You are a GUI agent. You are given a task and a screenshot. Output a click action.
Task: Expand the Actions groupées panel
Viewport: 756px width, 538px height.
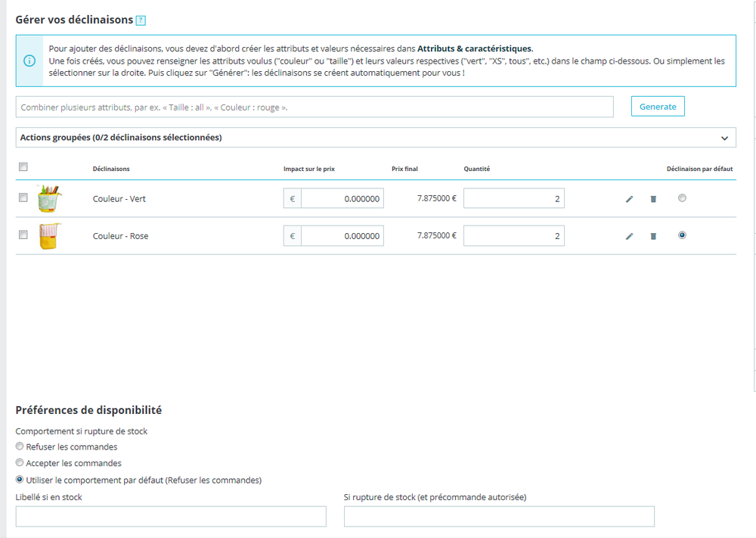coord(376,138)
